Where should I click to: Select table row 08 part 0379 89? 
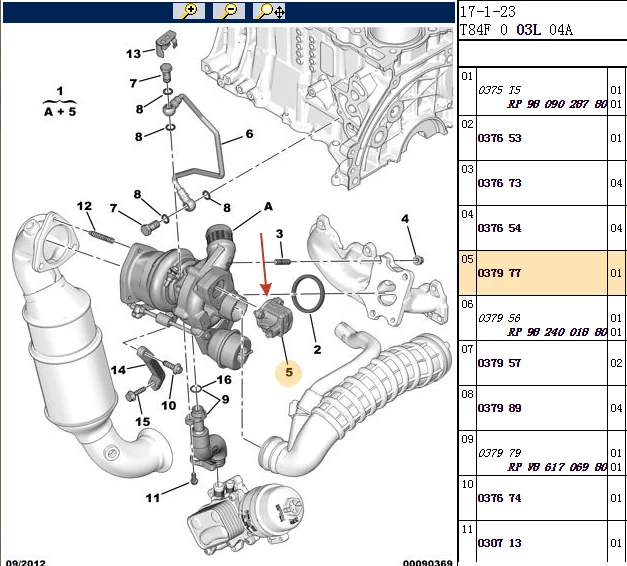pyautogui.click(x=542, y=408)
